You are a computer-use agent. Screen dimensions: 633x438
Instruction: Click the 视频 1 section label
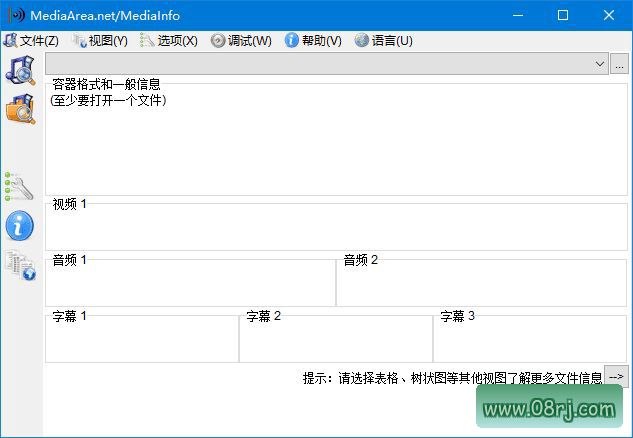pos(69,204)
